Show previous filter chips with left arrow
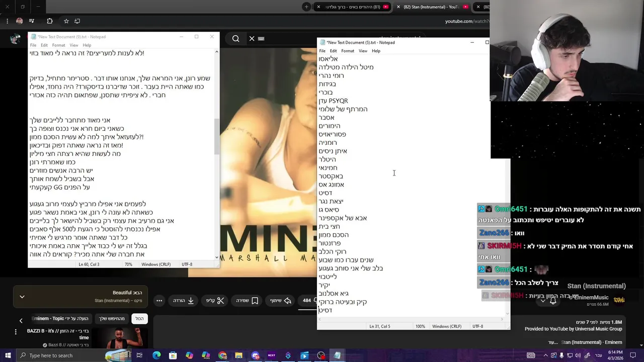The image size is (644, 362). (x=21, y=320)
